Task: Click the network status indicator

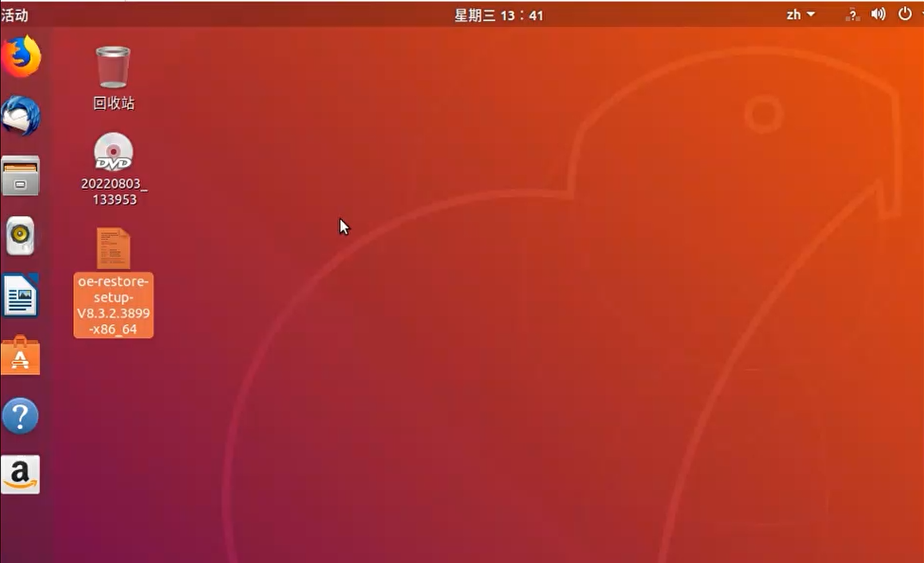Action: (852, 15)
